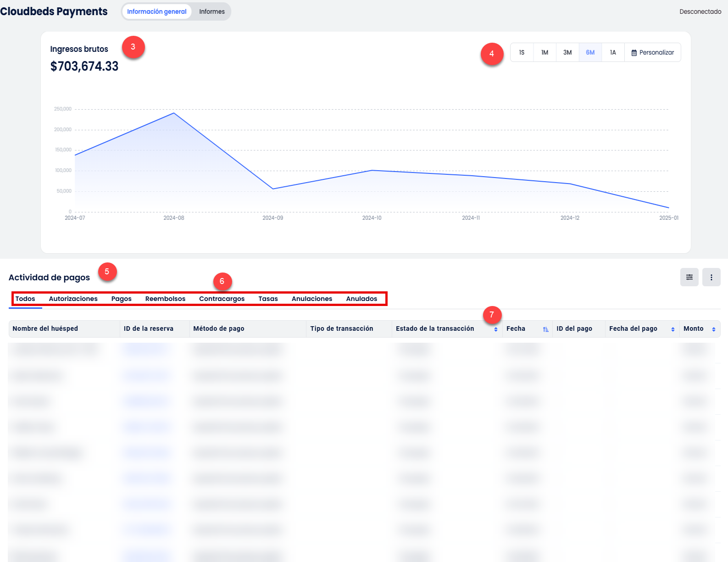The image size is (728, 562).
Task: Click the Desconectado status link
Action: pos(700,11)
